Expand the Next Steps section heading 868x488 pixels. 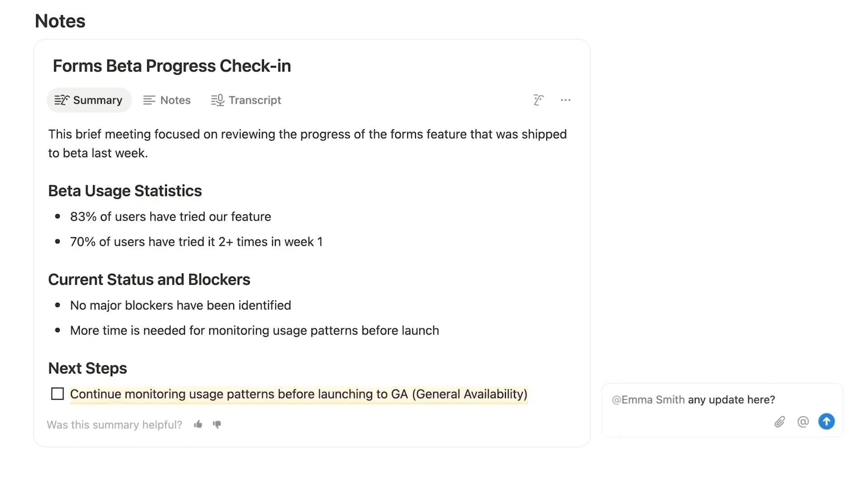coord(87,368)
